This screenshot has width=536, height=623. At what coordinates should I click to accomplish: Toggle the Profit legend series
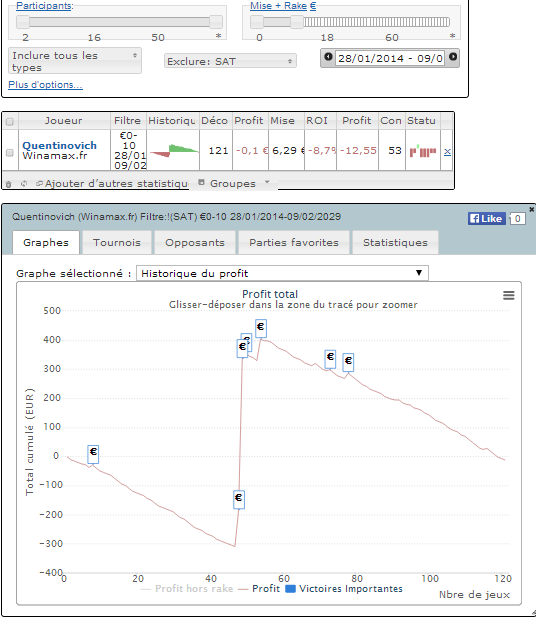(259, 589)
